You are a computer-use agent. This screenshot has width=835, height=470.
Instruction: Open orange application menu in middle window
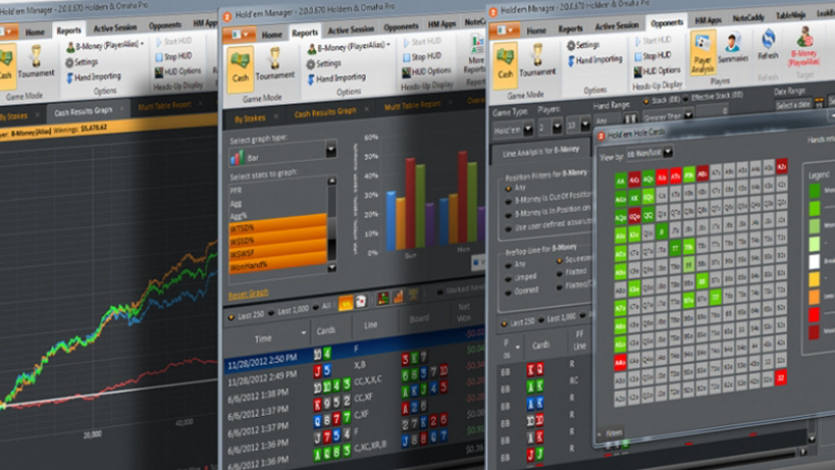tap(239, 35)
